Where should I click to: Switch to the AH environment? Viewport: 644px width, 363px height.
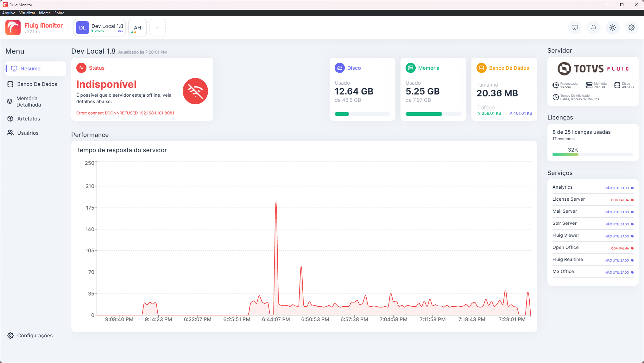(137, 28)
